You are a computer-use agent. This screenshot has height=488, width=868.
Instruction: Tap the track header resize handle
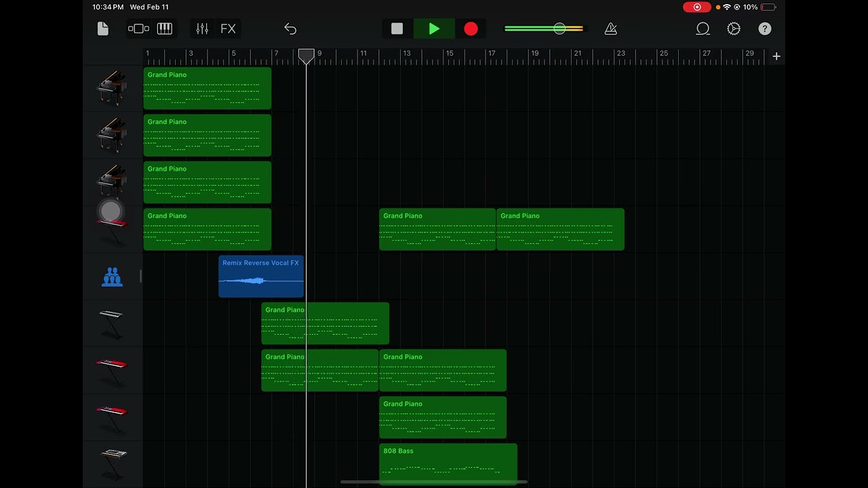click(x=141, y=276)
